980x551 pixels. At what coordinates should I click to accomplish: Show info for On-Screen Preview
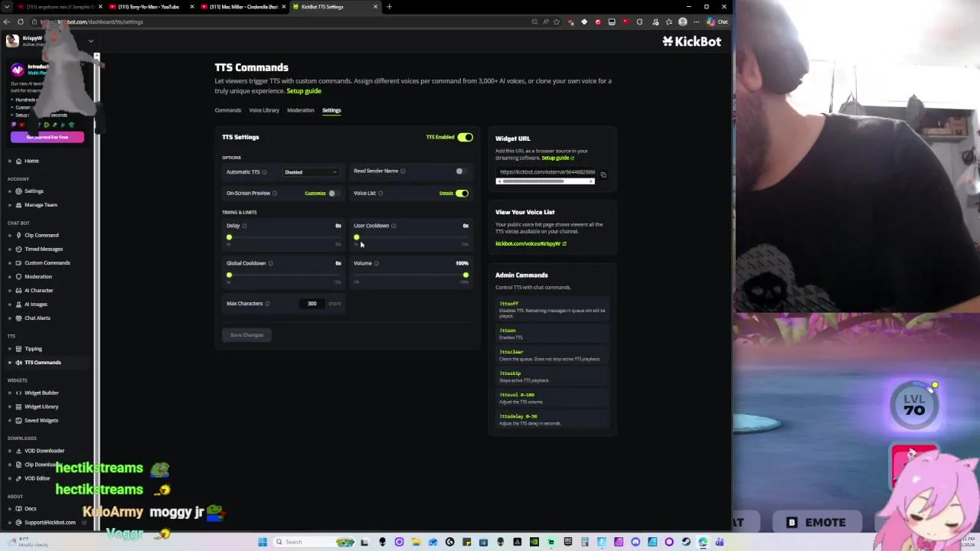275,194
